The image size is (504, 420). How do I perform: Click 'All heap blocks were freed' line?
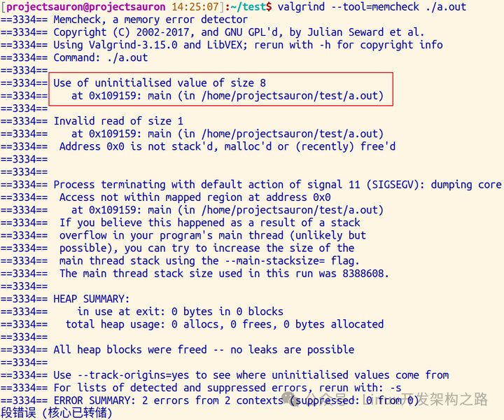click(204, 349)
